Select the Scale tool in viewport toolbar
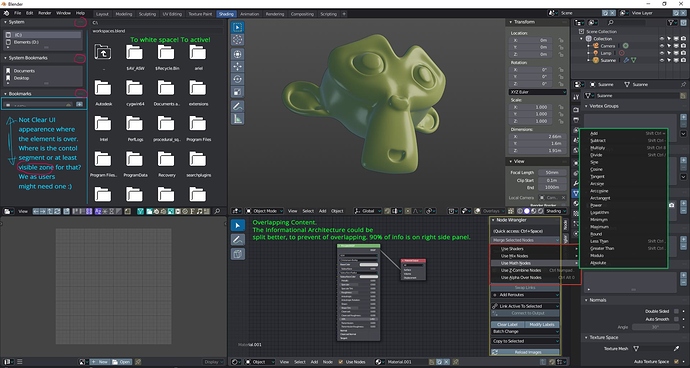 (x=238, y=92)
